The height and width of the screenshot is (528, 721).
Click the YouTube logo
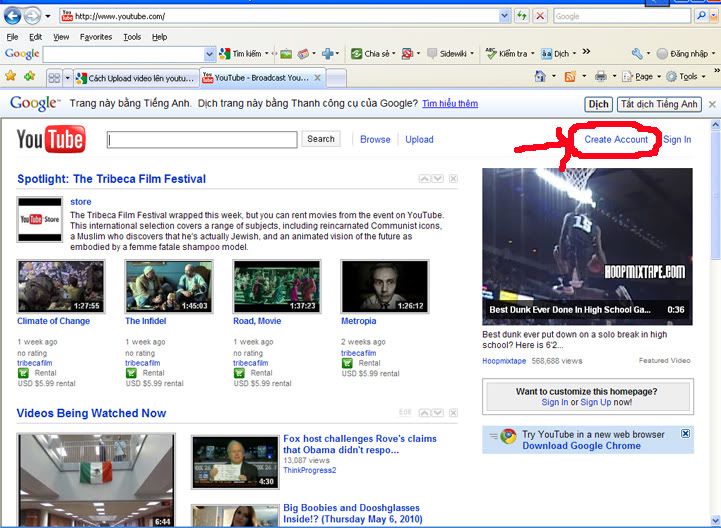pos(51,139)
